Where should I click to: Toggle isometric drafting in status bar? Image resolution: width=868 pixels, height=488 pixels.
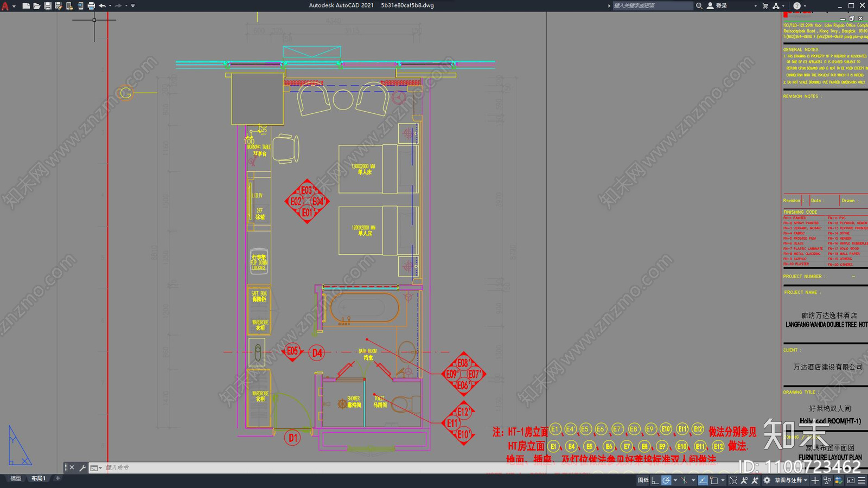click(684, 480)
